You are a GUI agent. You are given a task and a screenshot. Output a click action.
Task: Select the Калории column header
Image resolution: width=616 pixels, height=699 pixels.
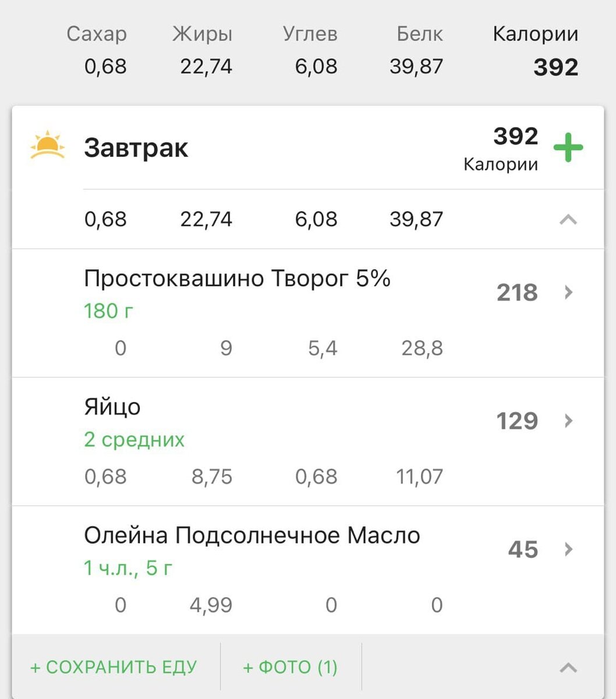point(536,34)
